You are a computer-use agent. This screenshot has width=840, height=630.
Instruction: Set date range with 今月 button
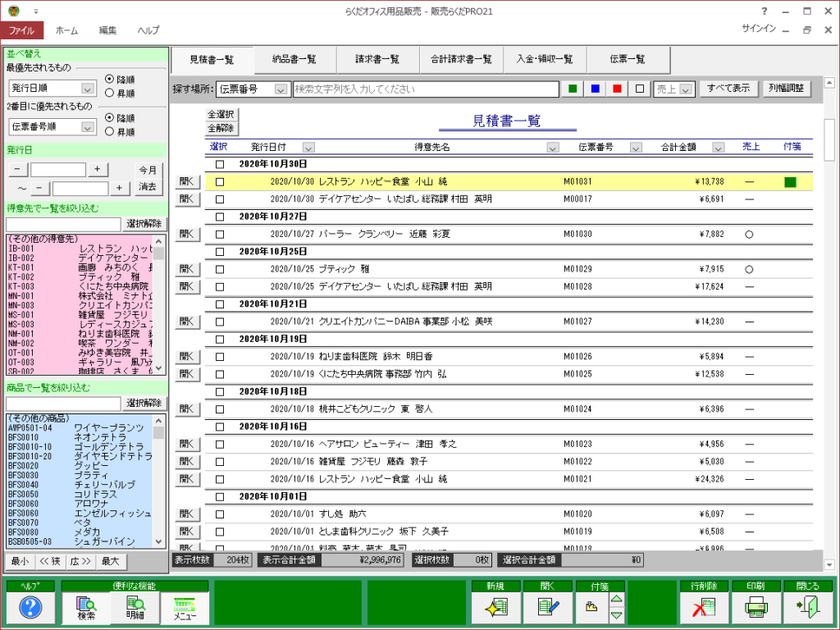(148, 170)
